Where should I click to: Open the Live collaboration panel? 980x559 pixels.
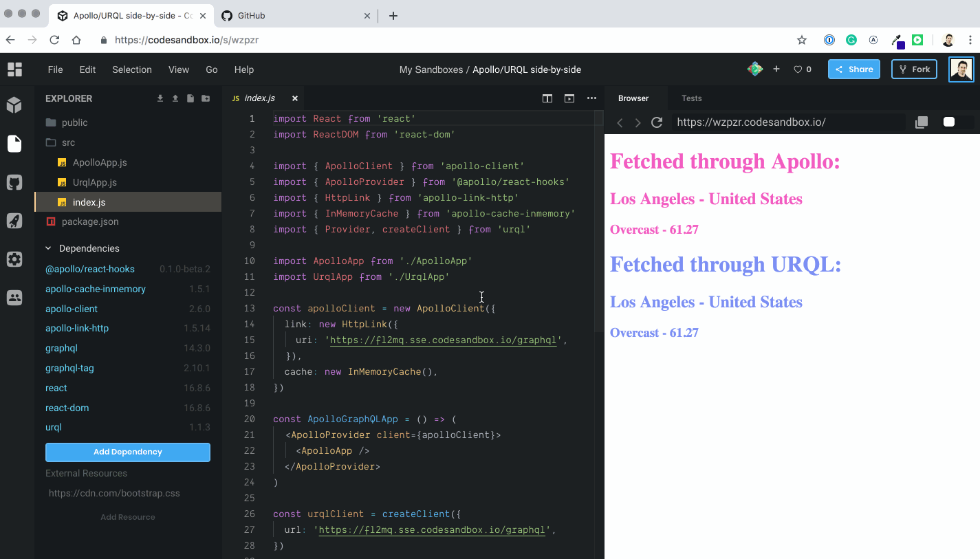click(x=14, y=298)
